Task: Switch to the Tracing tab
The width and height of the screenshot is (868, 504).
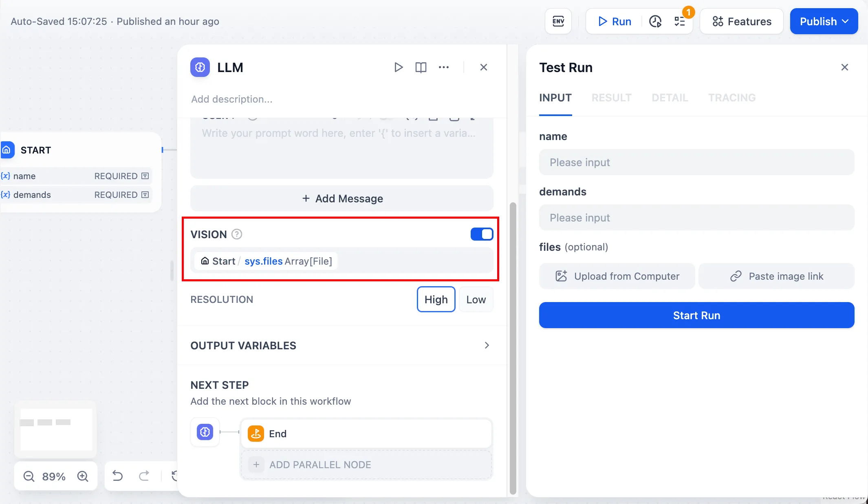Action: [x=731, y=98]
